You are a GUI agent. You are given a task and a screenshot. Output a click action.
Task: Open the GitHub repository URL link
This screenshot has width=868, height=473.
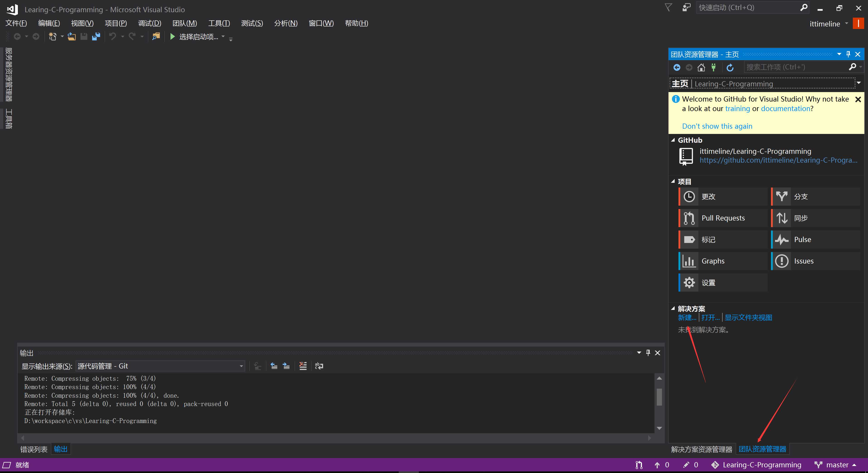[778, 160]
